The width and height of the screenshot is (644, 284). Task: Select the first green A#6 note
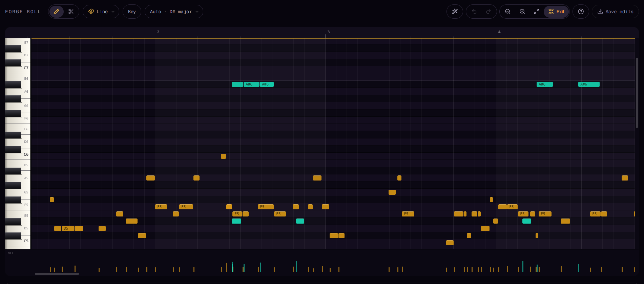click(237, 84)
